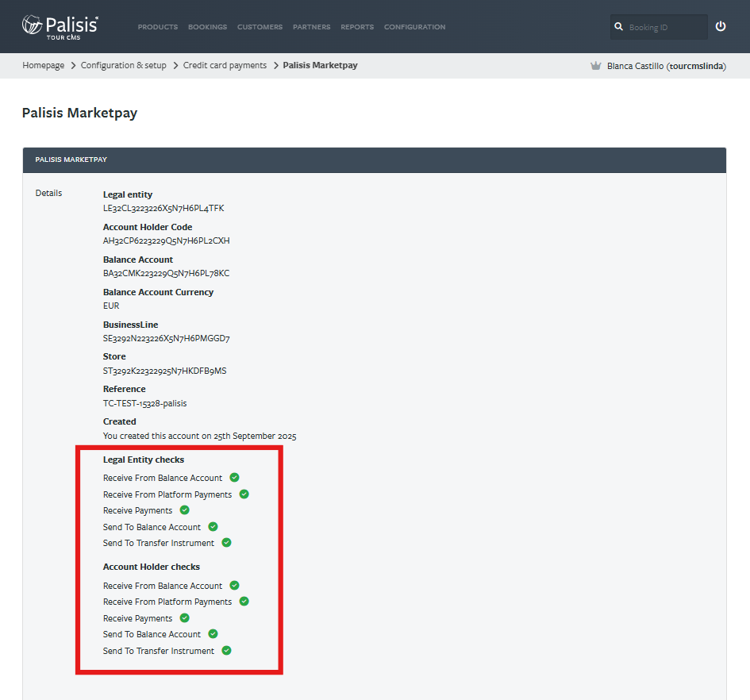Image resolution: width=750 pixels, height=700 pixels.
Task: Open Configuration & setup breadcrumb
Action: click(123, 66)
